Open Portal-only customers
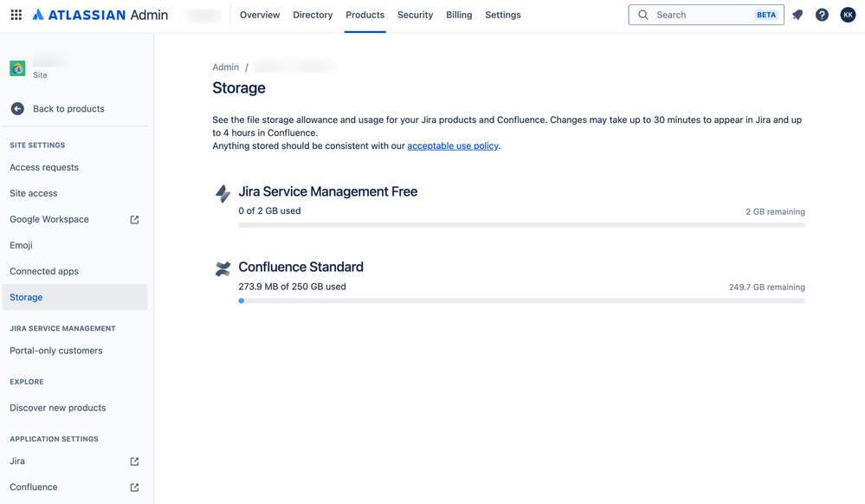 (74, 351)
